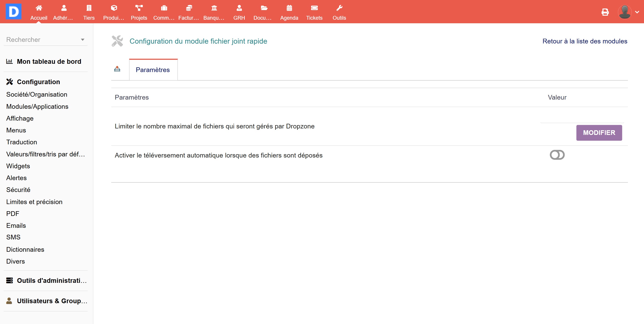Open the Tickets icon
Screen dimensions: 644x324
[x=314, y=8]
